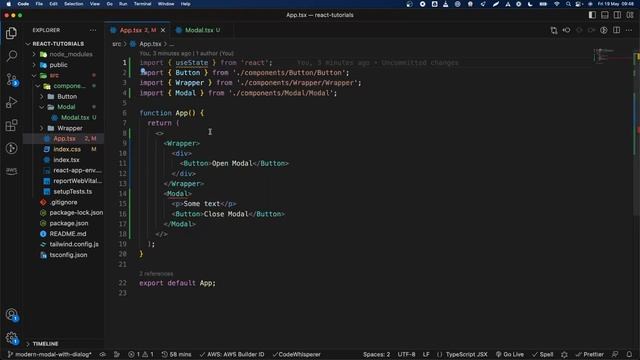The image size is (640, 360).
Task: Close the App.tsx editor tab
Action: pos(163,30)
